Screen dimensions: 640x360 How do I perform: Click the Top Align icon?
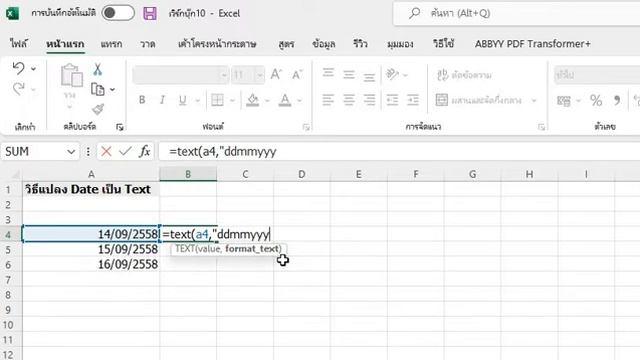coord(328,74)
